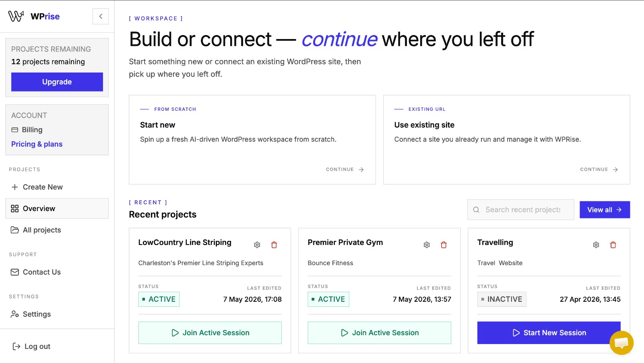644x363 pixels.
Task: Click the Upgrade button
Action: click(57, 82)
